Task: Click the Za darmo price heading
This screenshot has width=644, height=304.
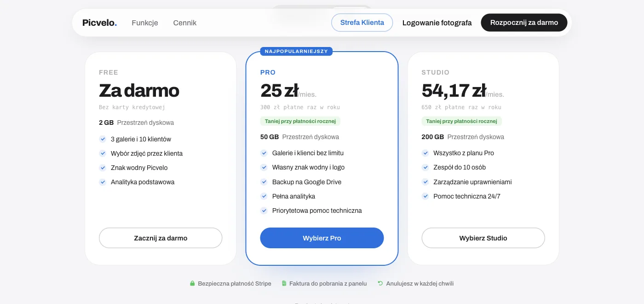Action: 139,90
